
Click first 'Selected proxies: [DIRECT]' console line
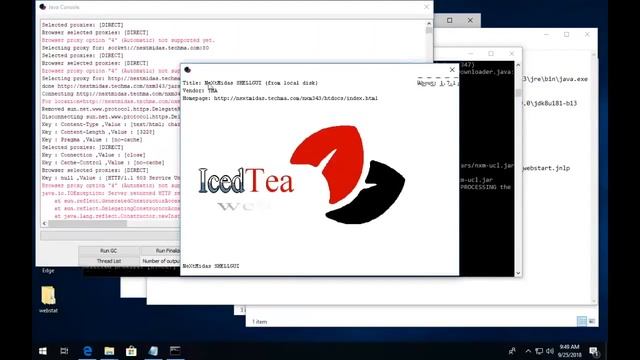point(82,25)
